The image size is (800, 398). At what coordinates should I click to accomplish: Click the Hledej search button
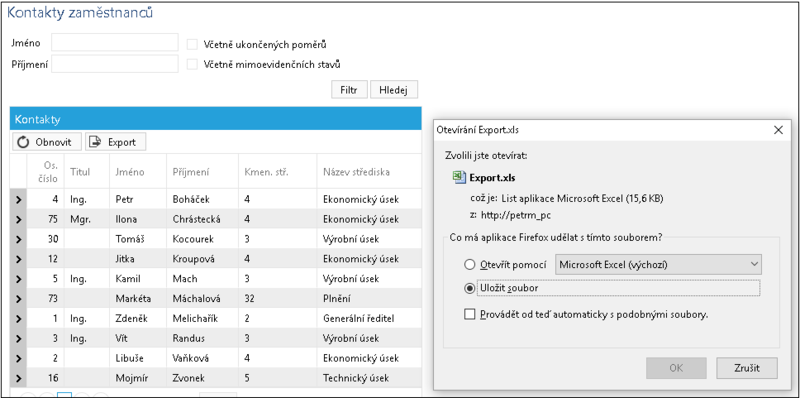tap(394, 89)
